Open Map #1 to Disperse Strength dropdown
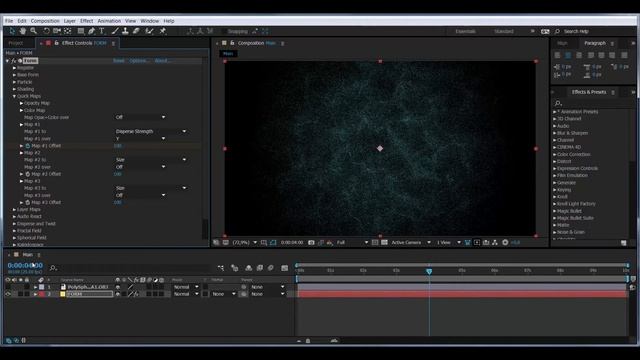640x360 pixels. [x=151, y=131]
